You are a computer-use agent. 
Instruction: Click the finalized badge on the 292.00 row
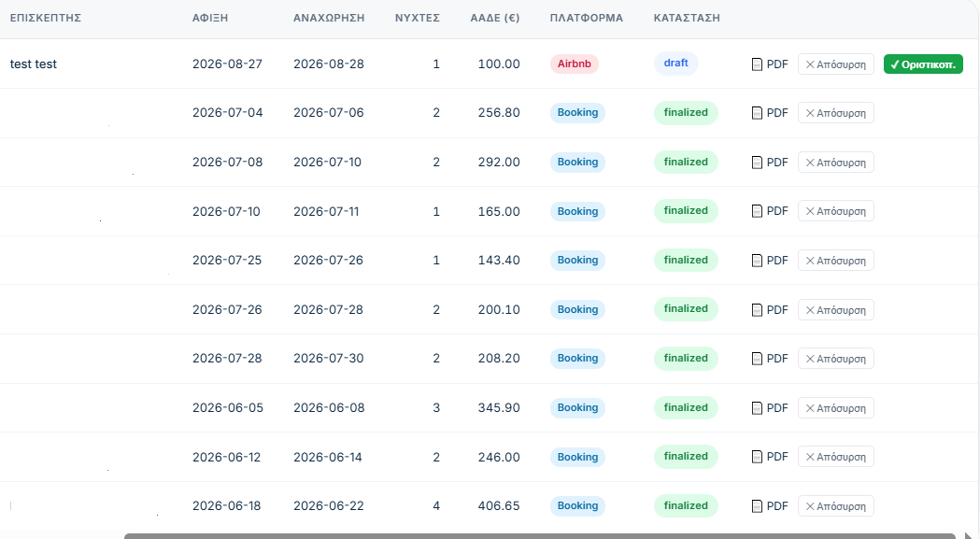click(686, 162)
